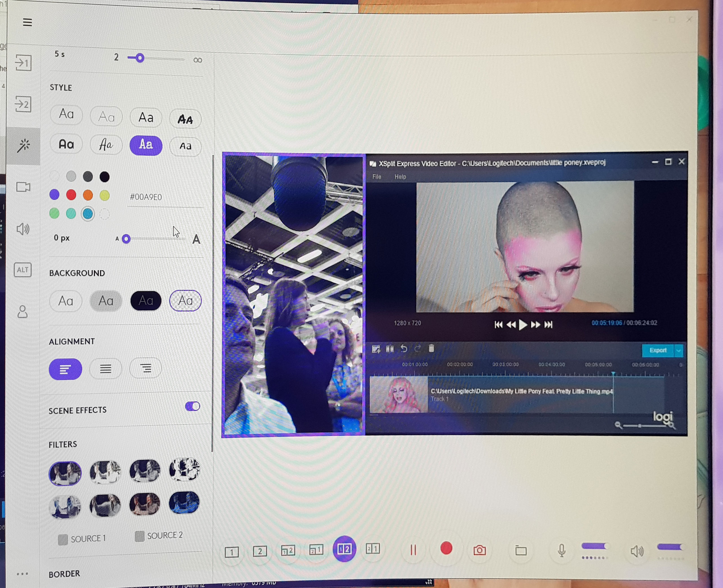
Task: Check the SOURCE 2 checkbox
Action: click(139, 536)
